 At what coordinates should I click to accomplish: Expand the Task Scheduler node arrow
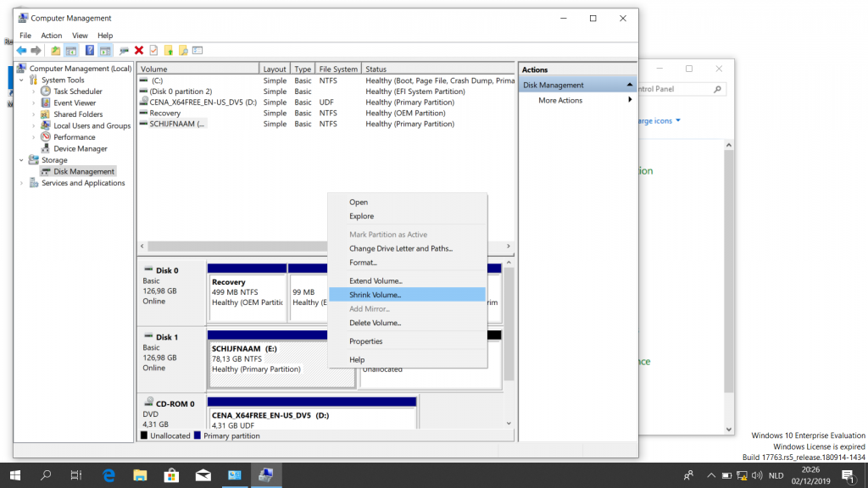(34, 91)
